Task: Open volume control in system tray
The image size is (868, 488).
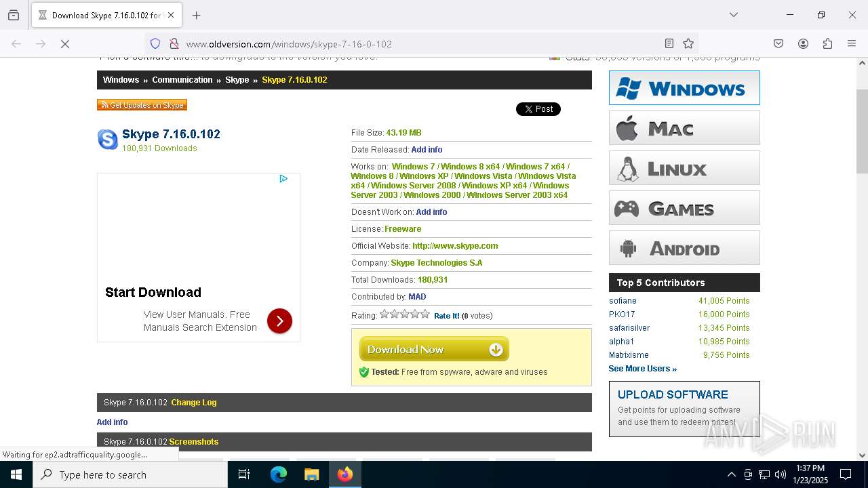Action: [781, 474]
